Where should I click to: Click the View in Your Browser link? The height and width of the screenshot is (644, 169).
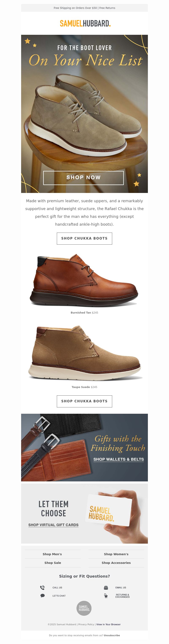click(x=108, y=624)
